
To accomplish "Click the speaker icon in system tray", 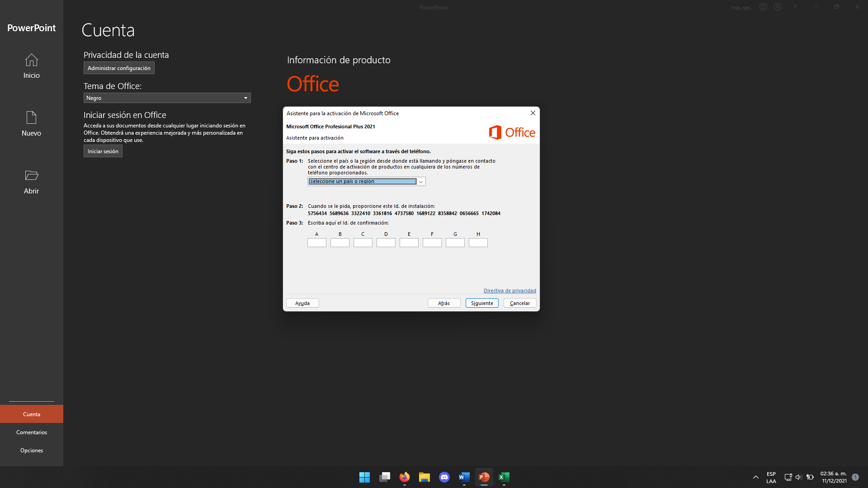I will 798,477.
